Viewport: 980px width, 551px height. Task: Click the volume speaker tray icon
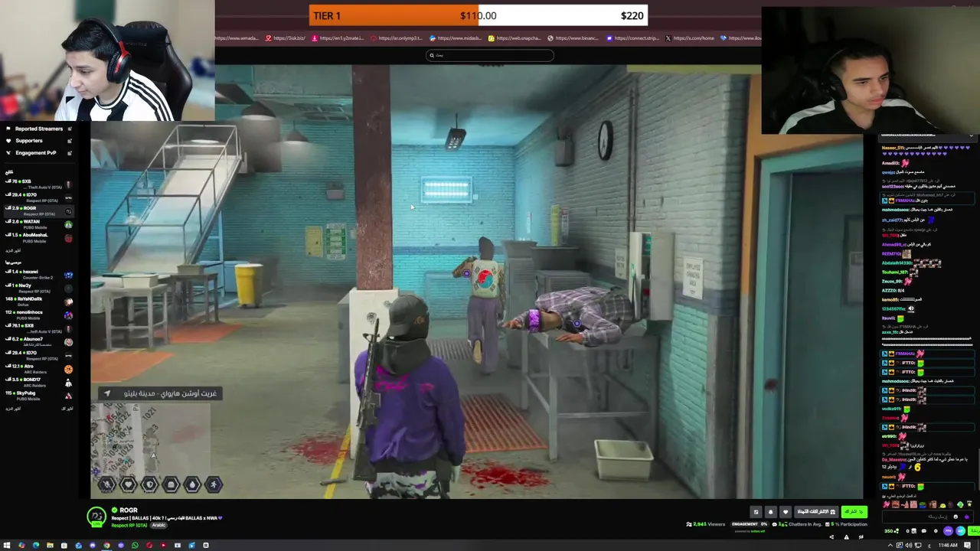tap(909, 545)
